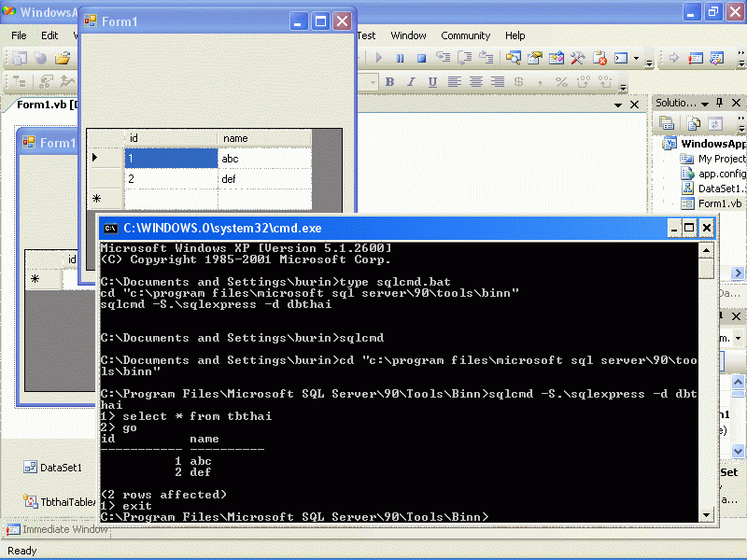Click the Italic formatting icon
Image resolution: width=747 pixels, height=560 pixels.
411,82
